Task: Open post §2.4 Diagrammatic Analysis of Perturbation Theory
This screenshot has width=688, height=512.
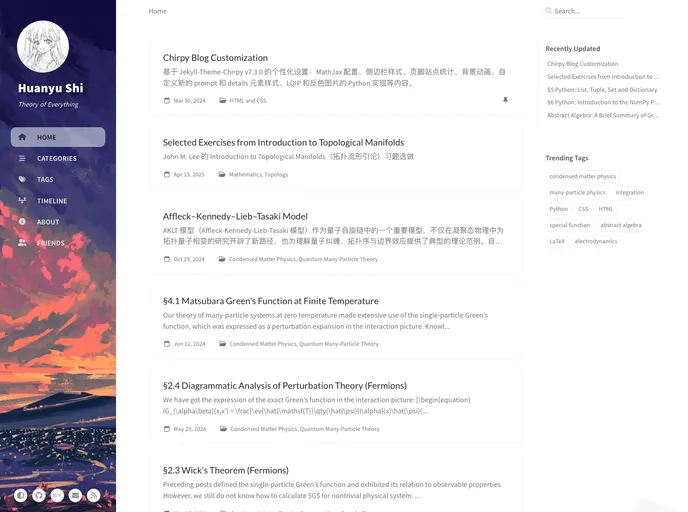Action: tap(285, 386)
